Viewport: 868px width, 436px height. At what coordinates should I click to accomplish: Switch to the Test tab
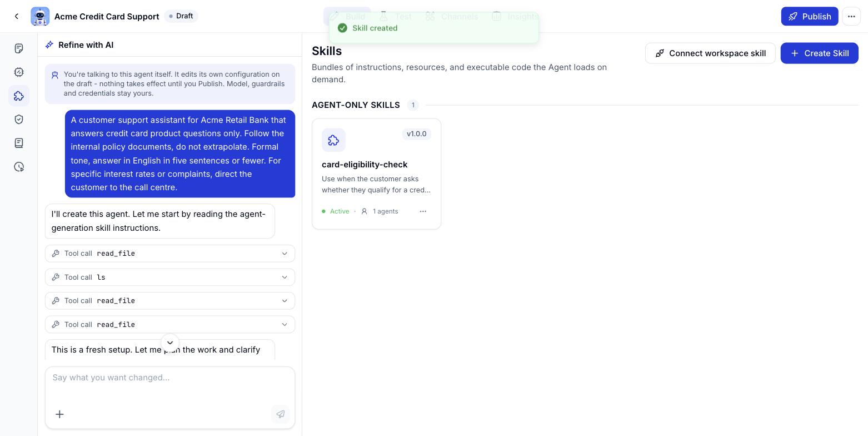pos(396,17)
